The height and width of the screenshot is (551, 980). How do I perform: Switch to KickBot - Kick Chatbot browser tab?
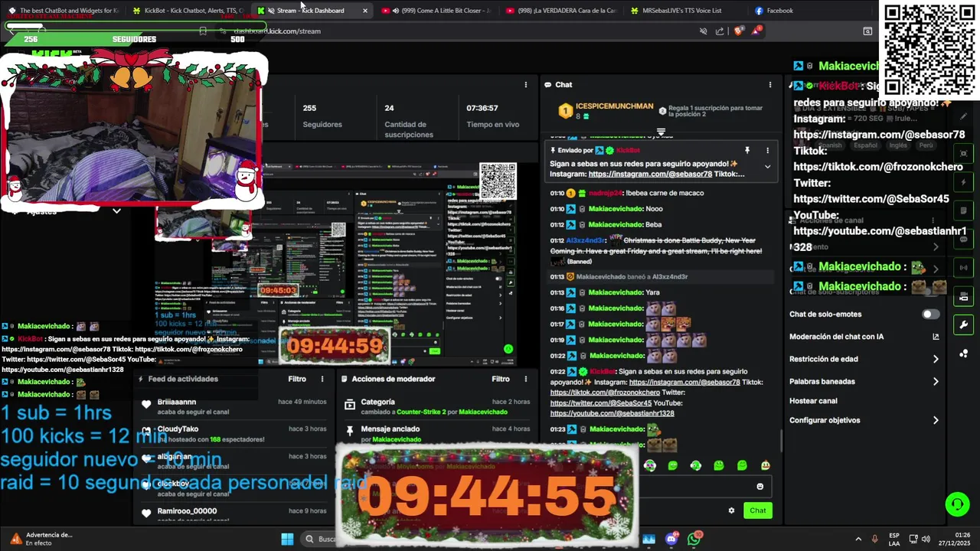pos(188,11)
